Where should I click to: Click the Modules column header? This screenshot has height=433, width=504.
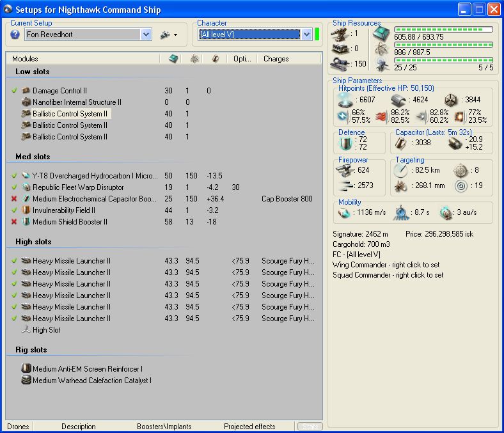pos(83,58)
